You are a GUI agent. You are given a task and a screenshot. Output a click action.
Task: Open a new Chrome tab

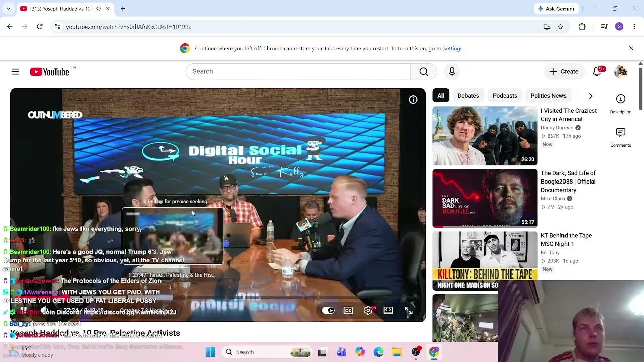click(x=123, y=9)
